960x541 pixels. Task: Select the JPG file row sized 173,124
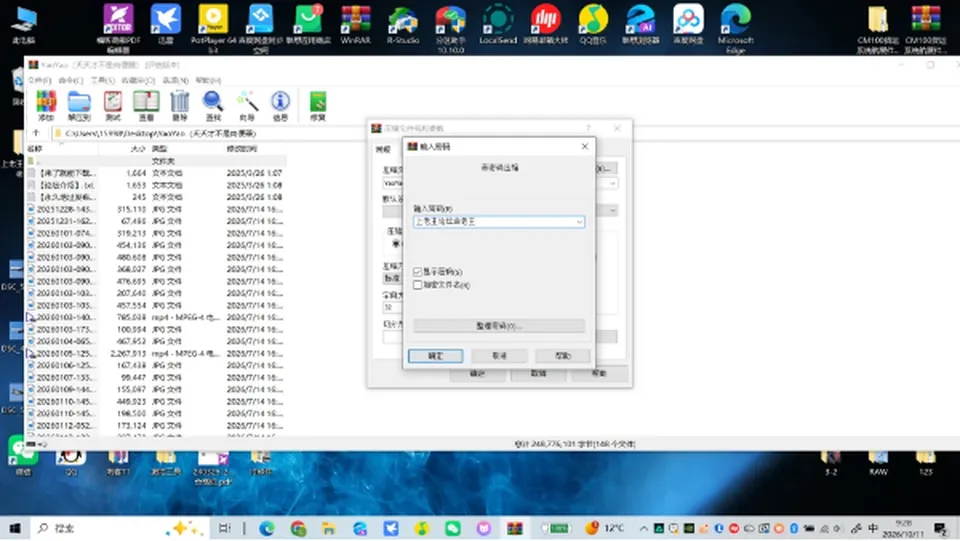click(156, 425)
